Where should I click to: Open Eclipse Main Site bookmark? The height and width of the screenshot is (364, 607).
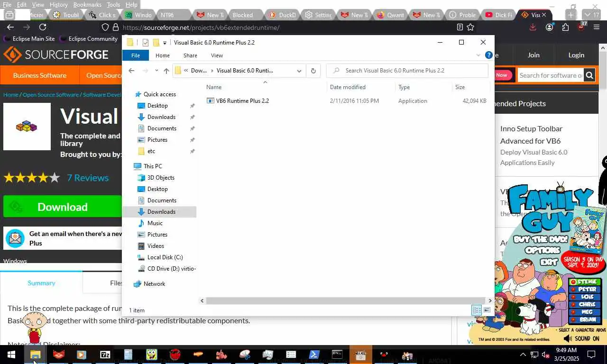pyautogui.click(x=29, y=39)
